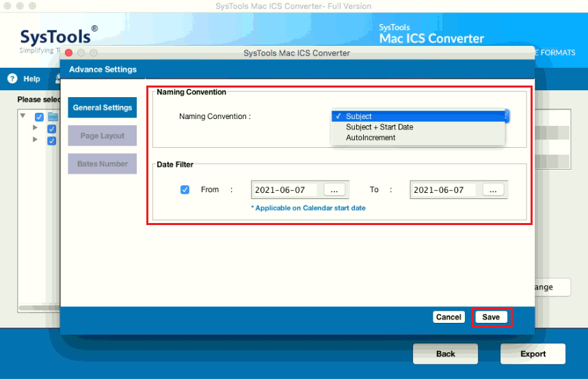Expand the third tree row triangle
This screenshot has width=588, height=379.
coord(35,139)
